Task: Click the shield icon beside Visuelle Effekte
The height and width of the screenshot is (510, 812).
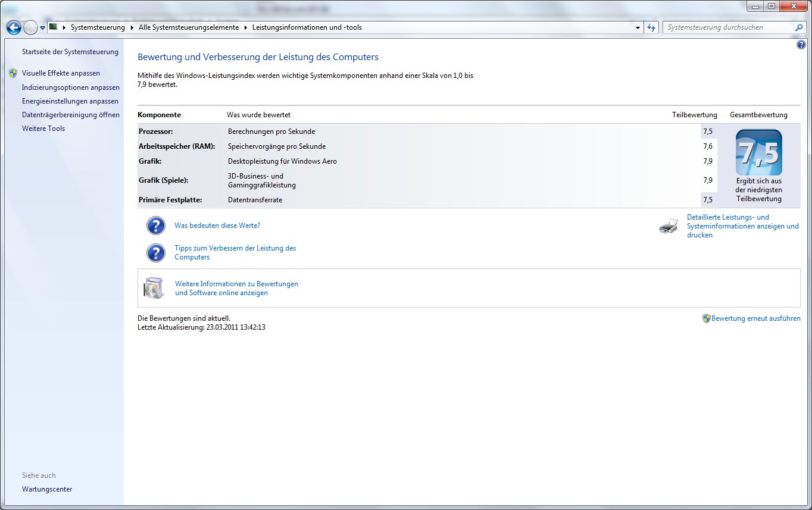Action: [13, 73]
